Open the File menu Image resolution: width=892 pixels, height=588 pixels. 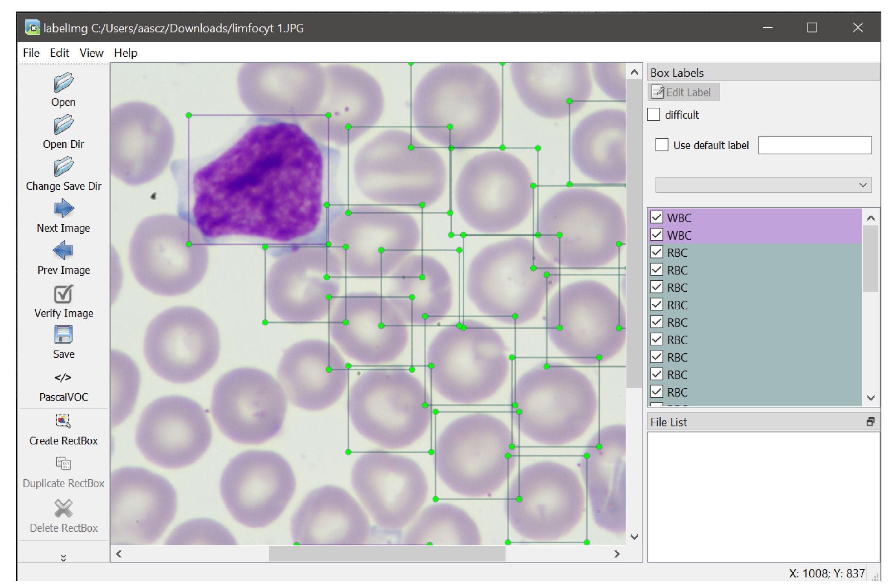(x=31, y=53)
